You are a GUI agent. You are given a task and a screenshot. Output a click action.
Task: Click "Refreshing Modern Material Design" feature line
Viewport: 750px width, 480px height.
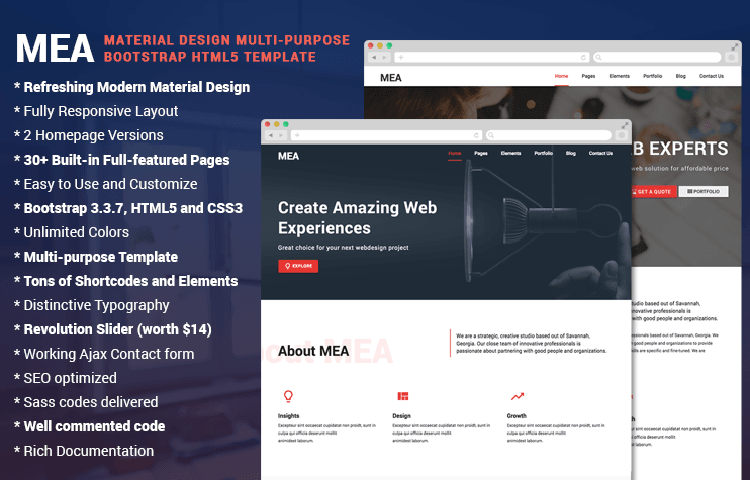(x=132, y=87)
